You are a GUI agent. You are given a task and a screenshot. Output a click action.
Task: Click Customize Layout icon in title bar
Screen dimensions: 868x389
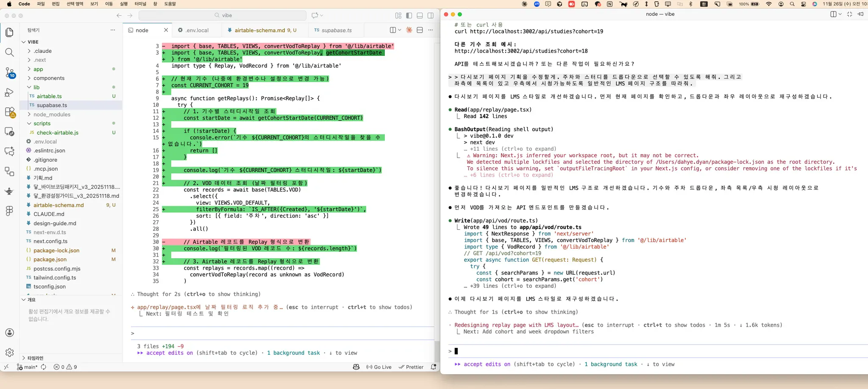pyautogui.click(x=398, y=16)
